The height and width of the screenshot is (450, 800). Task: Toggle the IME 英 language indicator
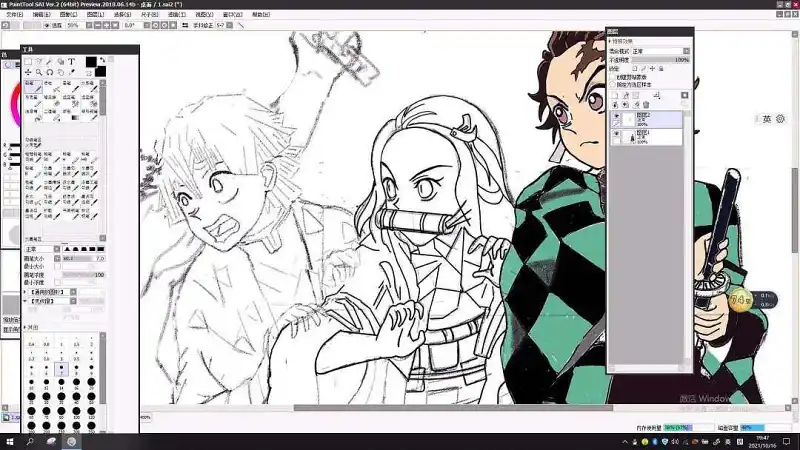[766, 119]
